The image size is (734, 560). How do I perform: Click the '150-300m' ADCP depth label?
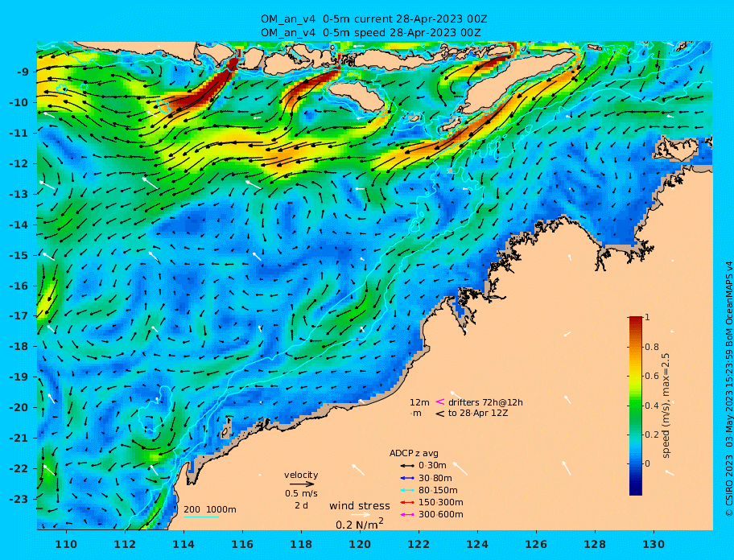click(x=440, y=502)
